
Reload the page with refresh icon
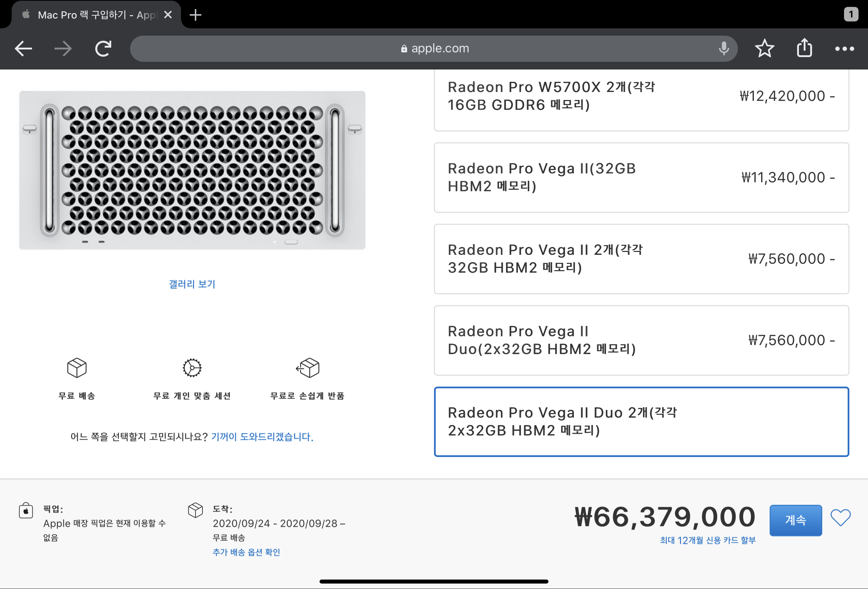pos(104,49)
